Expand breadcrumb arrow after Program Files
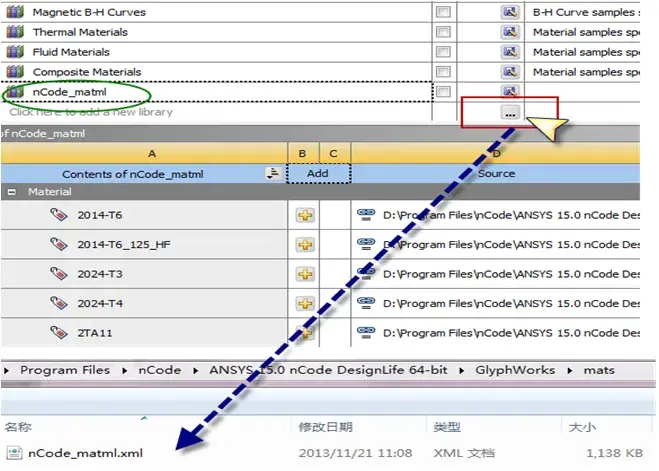 pos(125,371)
